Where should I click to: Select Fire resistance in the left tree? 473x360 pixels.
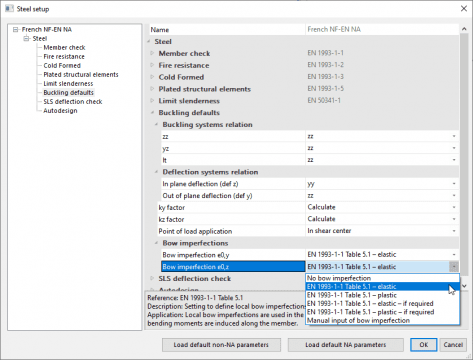tap(64, 57)
